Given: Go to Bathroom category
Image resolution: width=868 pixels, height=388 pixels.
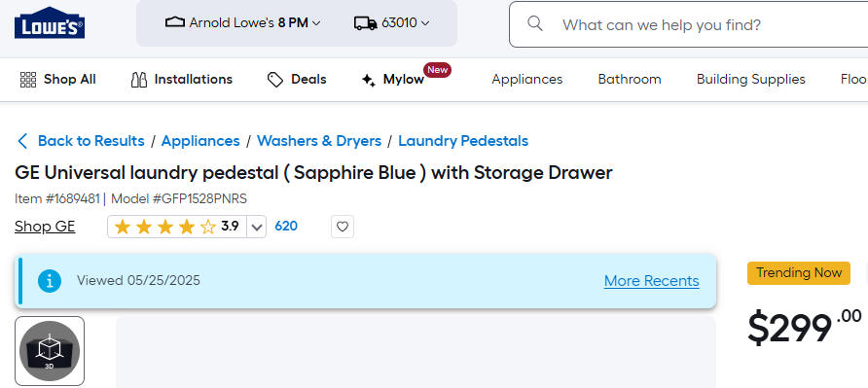Looking at the screenshot, I should pyautogui.click(x=630, y=80).
